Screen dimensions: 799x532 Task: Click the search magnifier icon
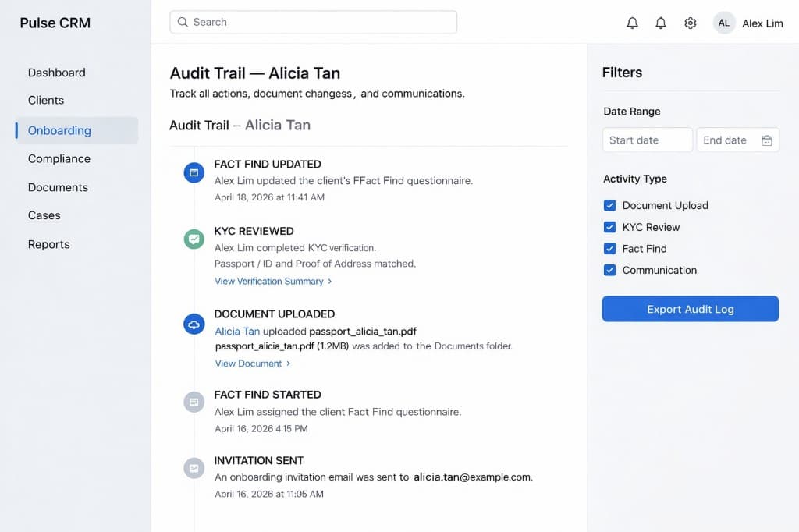click(183, 22)
